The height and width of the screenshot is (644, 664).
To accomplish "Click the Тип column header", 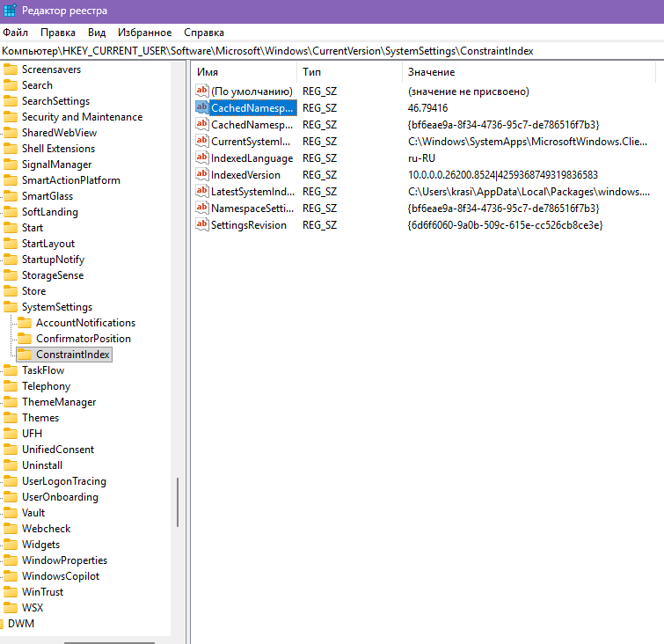I will tap(349, 72).
